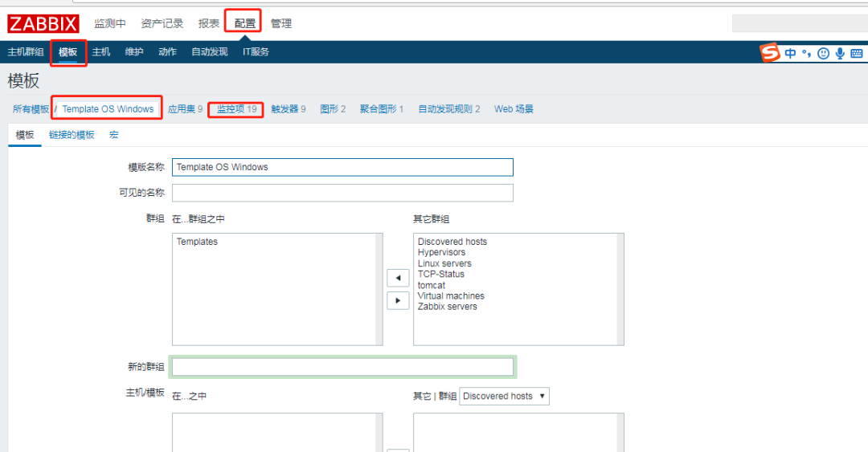This screenshot has width=868, height=452.
Task: Open the Discovered hosts group dropdown
Action: [504, 396]
